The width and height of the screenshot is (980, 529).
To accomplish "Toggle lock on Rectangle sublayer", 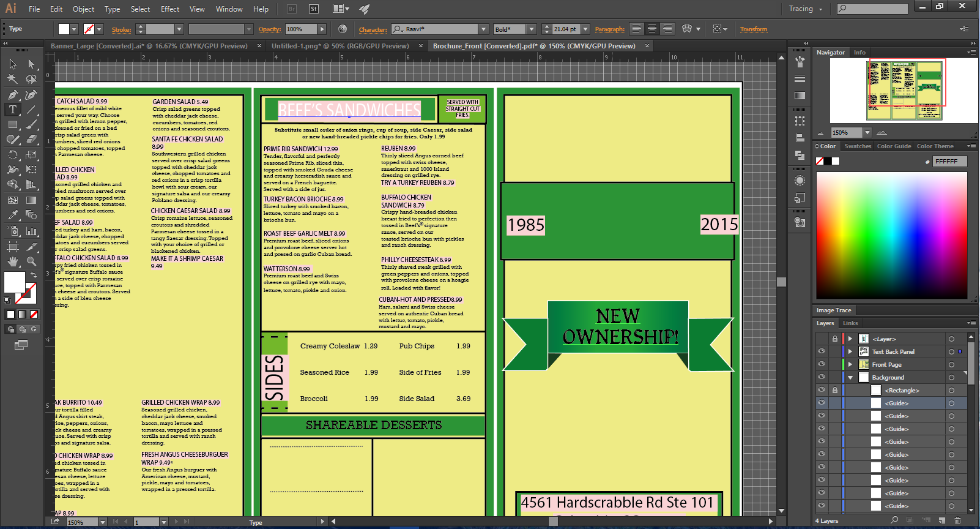I will (x=834, y=390).
